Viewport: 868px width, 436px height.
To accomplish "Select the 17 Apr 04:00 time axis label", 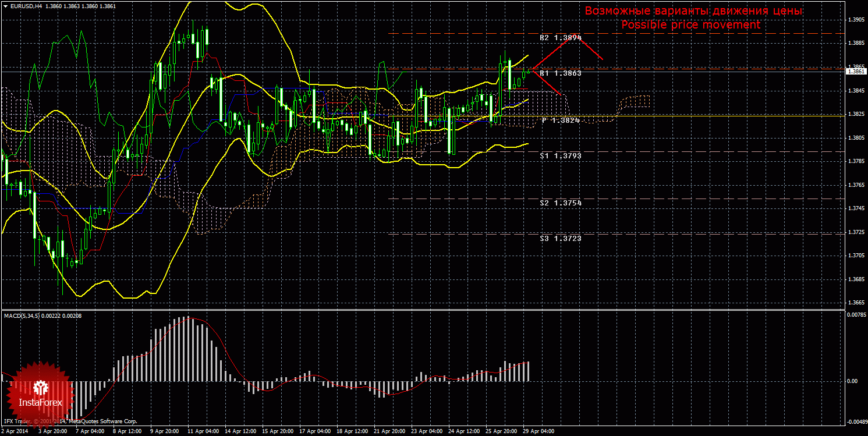I will (x=316, y=432).
